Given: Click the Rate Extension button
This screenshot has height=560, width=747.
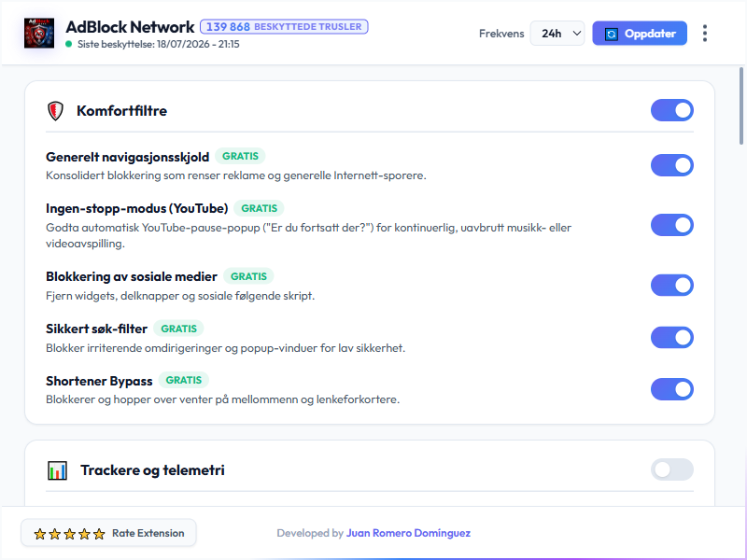Looking at the screenshot, I should coord(108,533).
